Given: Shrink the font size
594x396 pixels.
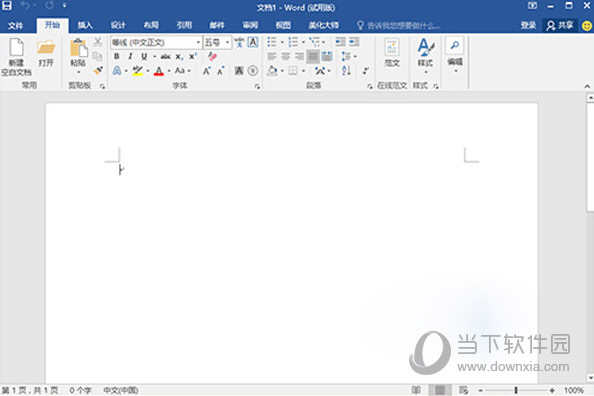Looking at the screenshot, I should [x=221, y=70].
